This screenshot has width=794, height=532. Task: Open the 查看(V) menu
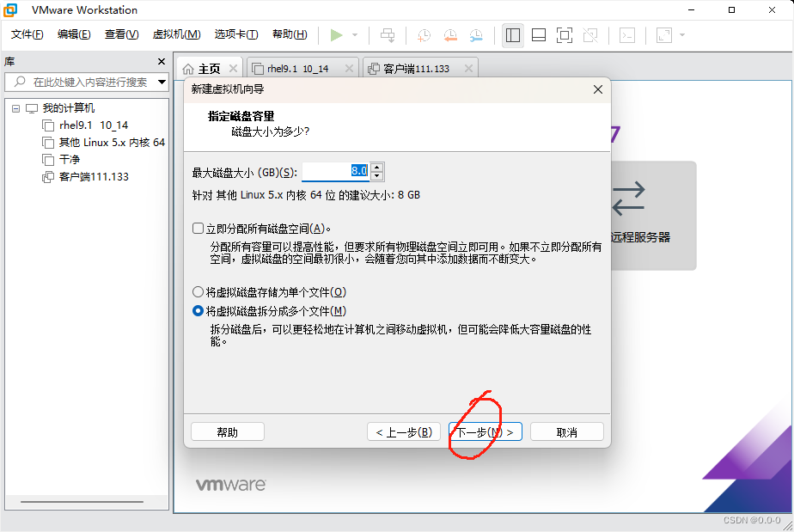click(121, 34)
